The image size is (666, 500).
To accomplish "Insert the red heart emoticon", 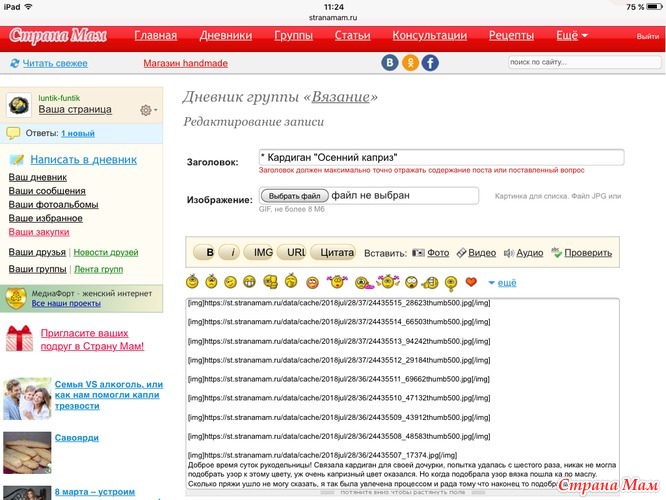I will 471,281.
